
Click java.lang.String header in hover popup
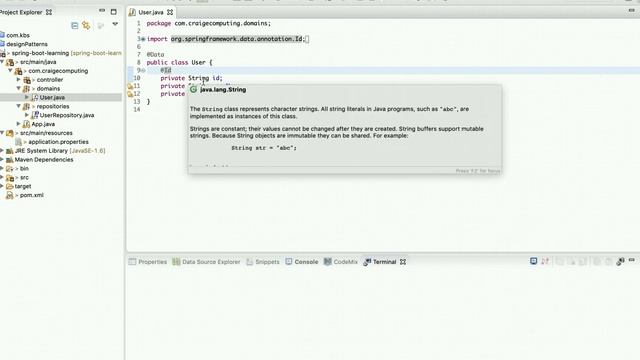coord(223,90)
